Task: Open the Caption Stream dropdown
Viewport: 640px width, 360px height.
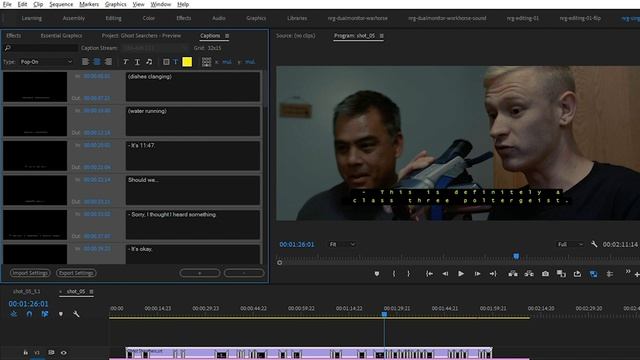Action: [x=155, y=48]
